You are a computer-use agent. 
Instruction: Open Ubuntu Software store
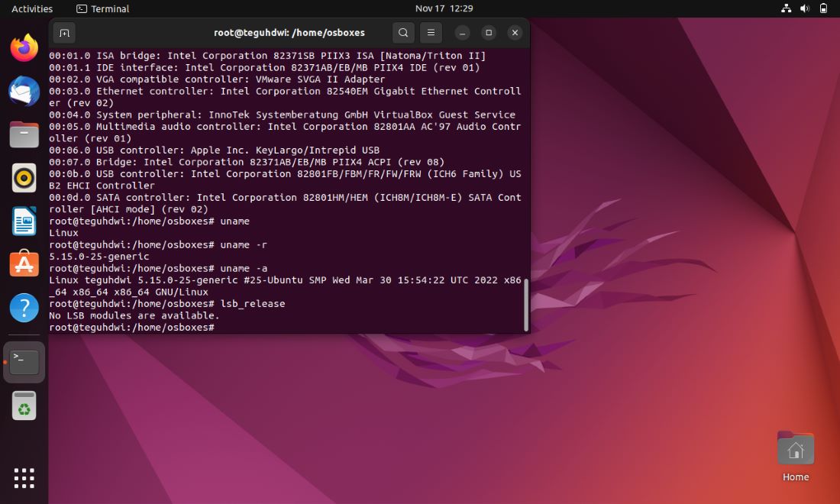(24, 263)
